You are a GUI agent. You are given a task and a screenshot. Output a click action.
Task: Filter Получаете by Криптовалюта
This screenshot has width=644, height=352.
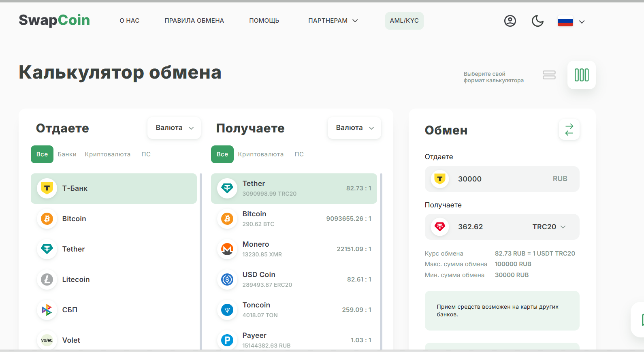coord(261,154)
